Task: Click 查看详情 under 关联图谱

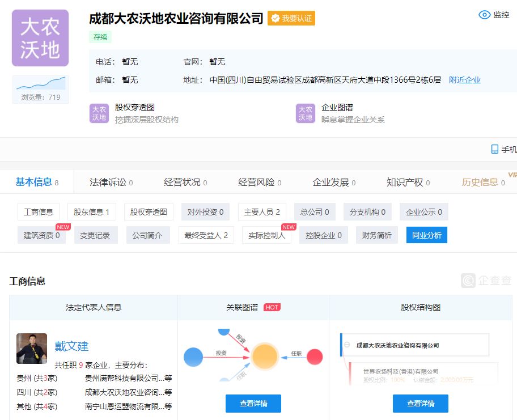Action: [x=253, y=404]
